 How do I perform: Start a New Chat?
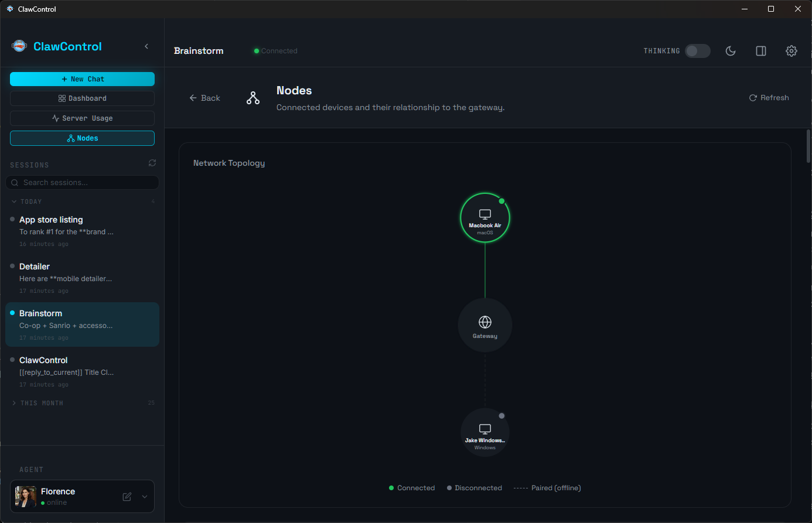click(x=82, y=78)
